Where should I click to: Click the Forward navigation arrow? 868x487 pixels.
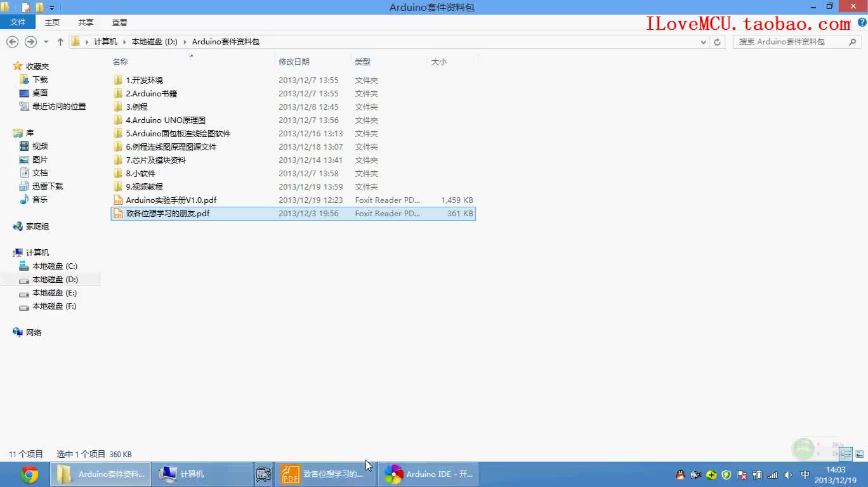point(30,42)
